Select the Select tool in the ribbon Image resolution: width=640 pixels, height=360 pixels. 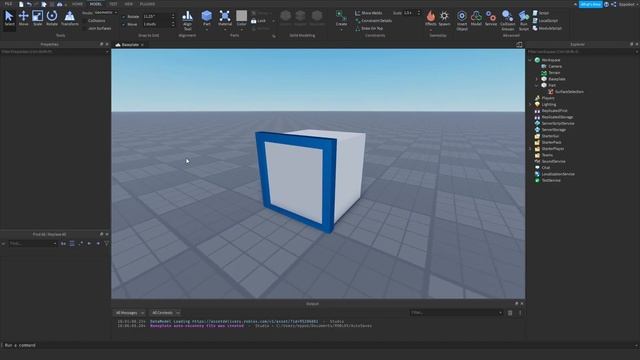point(9,19)
